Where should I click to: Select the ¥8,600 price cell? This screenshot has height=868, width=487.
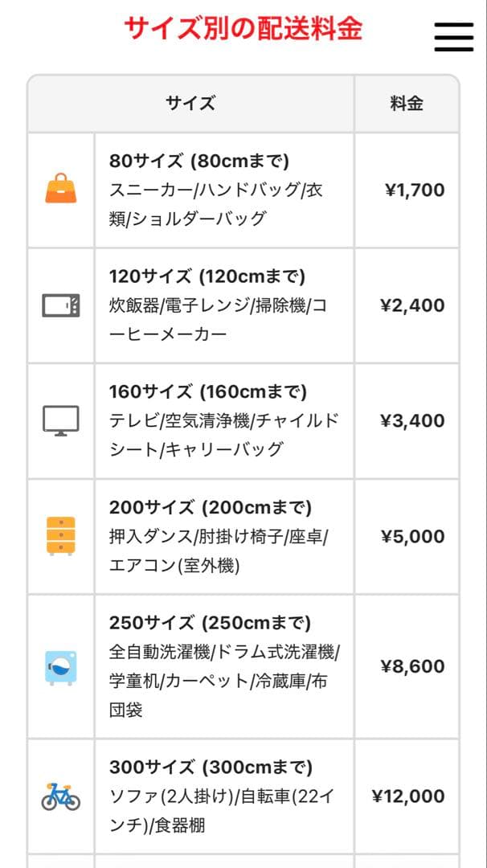click(409, 665)
